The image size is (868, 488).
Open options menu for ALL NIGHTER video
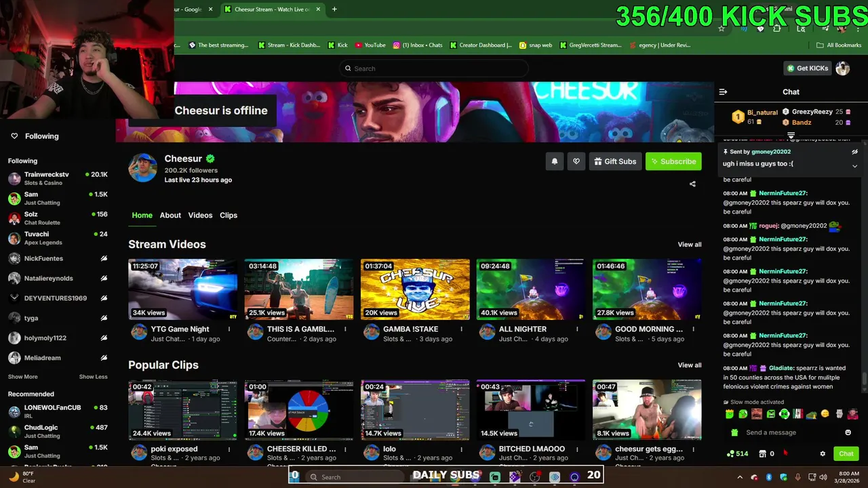point(577,329)
